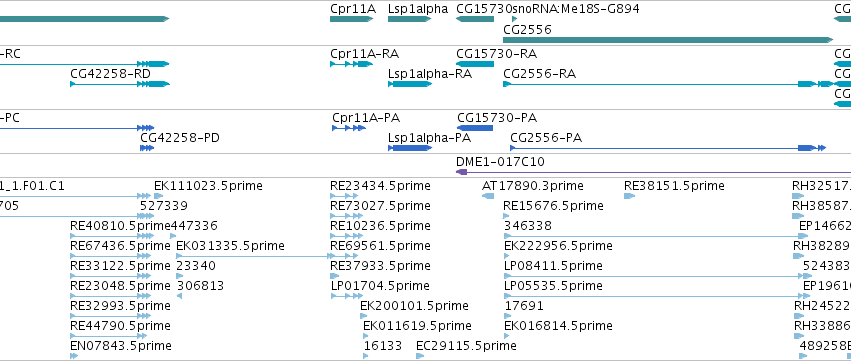Click the CG15730 gene glyph
Image resolution: width=851 pixels, height=361 pixels.
tap(475, 19)
